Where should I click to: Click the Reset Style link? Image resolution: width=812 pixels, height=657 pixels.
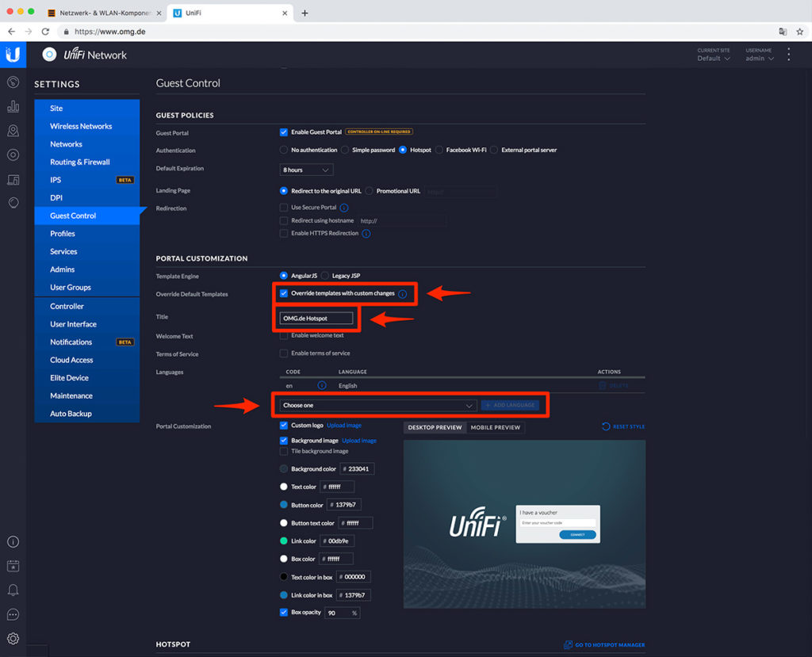coord(623,426)
